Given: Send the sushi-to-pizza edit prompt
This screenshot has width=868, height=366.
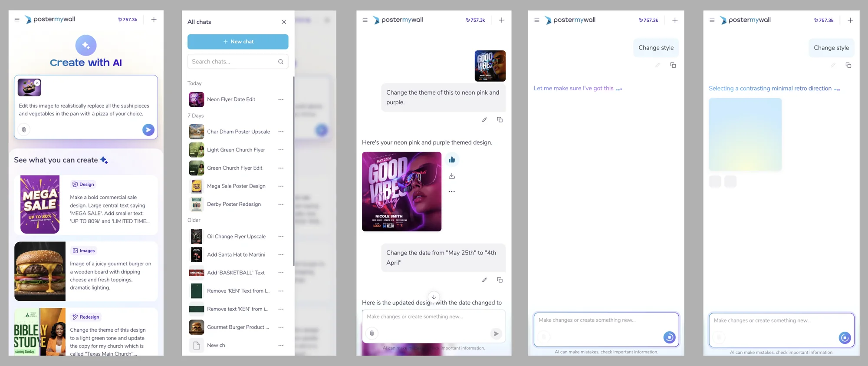Looking at the screenshot, I should pyautogui.click(x=148, y=129).
